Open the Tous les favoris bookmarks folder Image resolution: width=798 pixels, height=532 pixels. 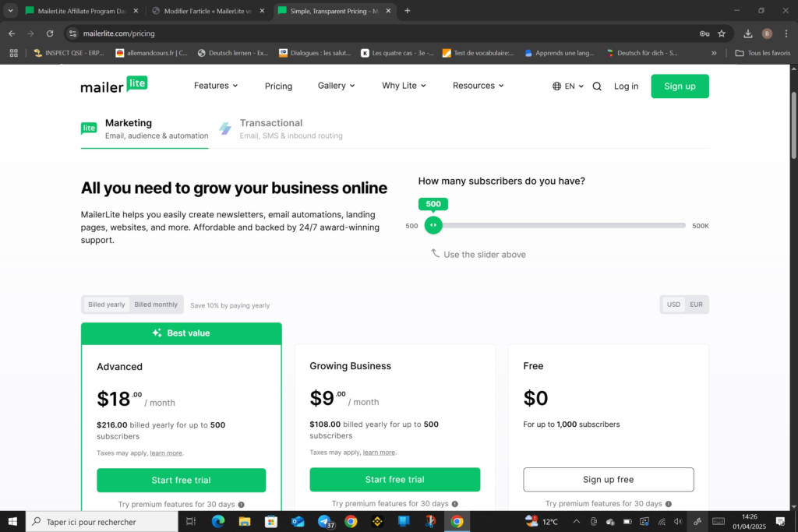point(762,53)
